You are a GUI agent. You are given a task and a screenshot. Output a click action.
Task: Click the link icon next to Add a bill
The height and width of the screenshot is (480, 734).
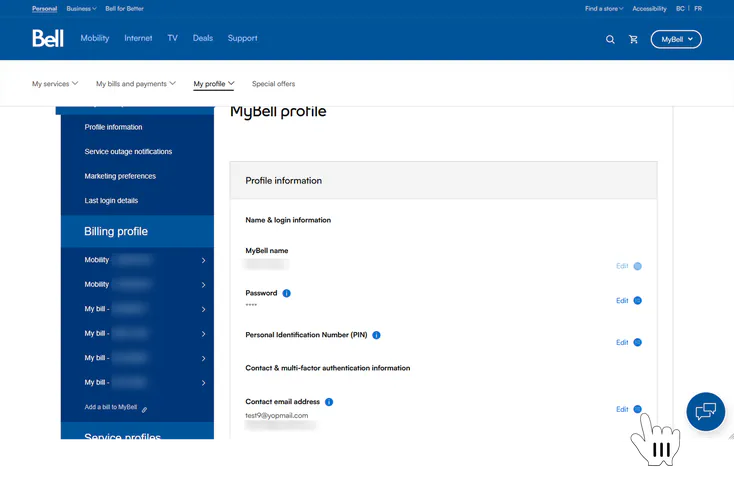click(145, 410)
